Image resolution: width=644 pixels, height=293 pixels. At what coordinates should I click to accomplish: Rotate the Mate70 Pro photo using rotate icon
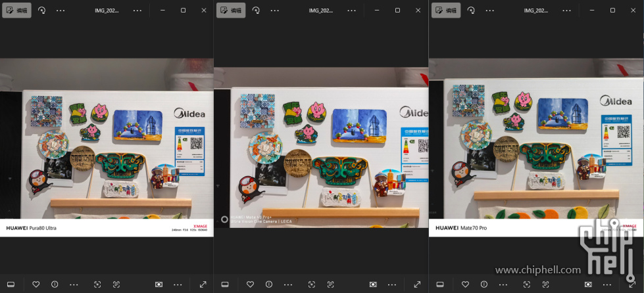tap(471, 11)
